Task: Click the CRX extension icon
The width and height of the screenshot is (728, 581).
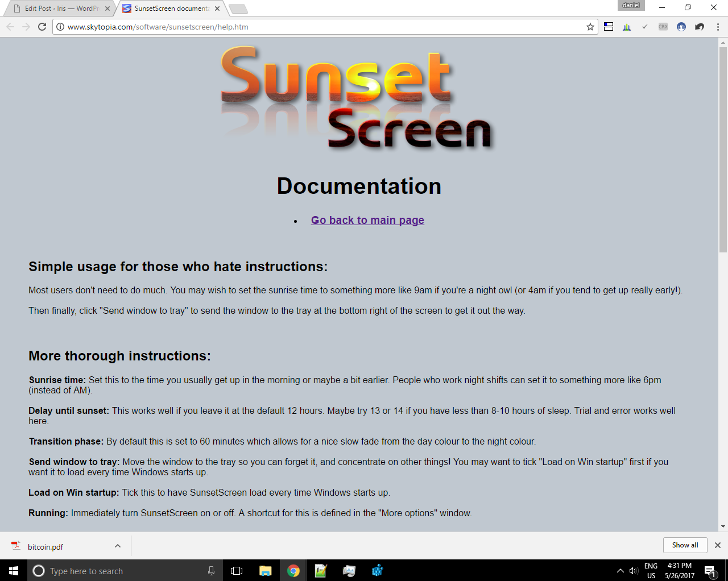Action: [x=663, y=27]
